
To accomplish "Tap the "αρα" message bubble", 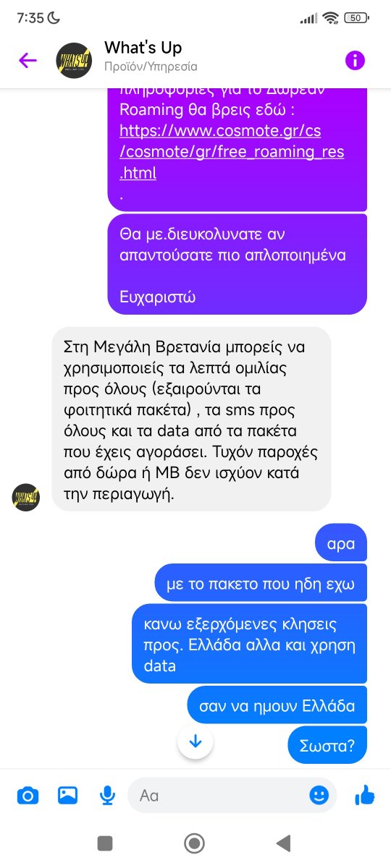I will tap(341, 543).
